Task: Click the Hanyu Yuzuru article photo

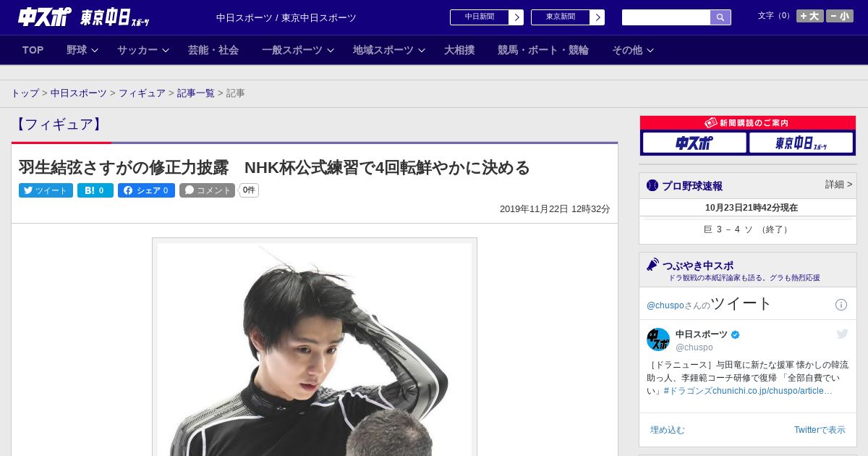Action: (315, 349)
